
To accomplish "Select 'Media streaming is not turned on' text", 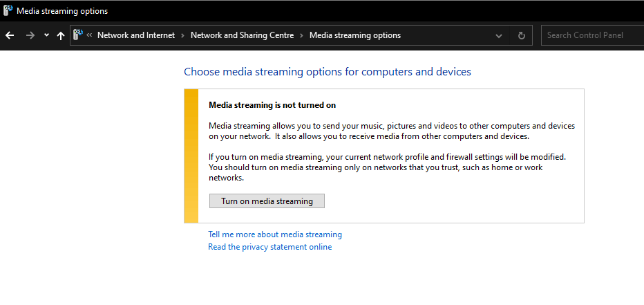I will (272, 105).
